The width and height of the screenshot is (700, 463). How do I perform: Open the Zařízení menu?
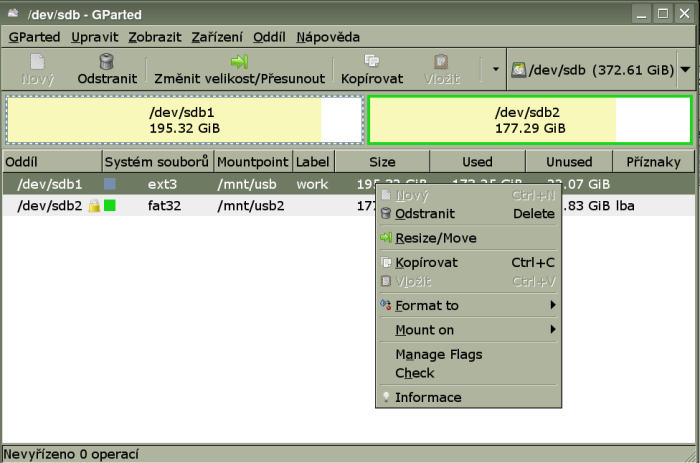coord(216,37)
